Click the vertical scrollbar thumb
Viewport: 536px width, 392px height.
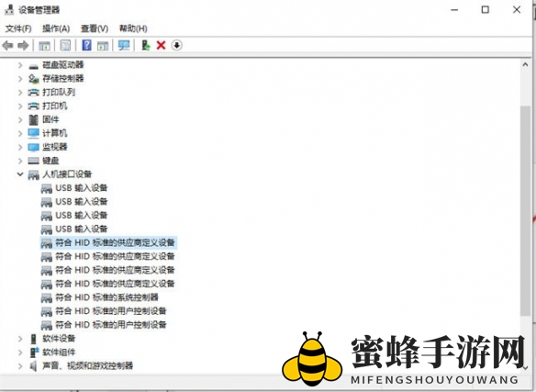point(525,211)
